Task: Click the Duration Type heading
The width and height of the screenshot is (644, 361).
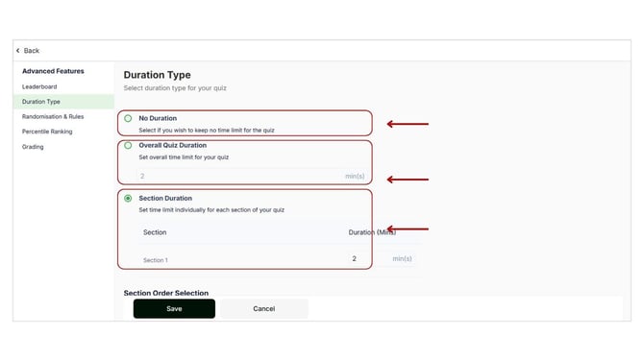Action: [x=157, y=75]
